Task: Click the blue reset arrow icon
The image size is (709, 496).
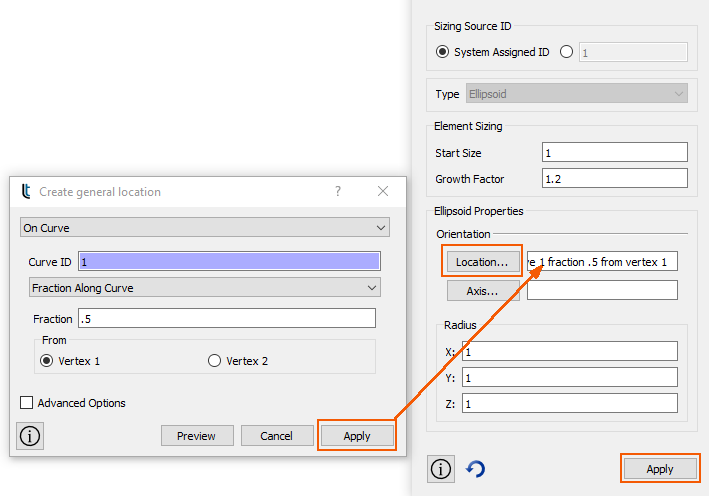Action: point(476,469)
